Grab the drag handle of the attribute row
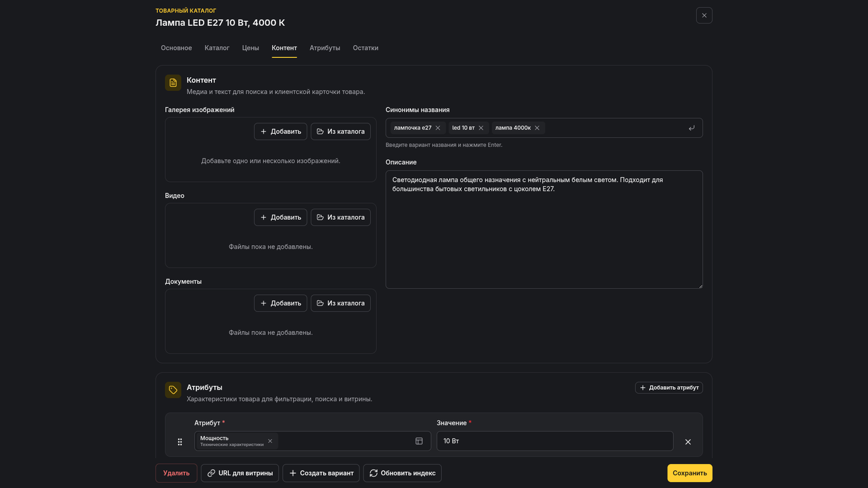 click(x=180, y=442)
